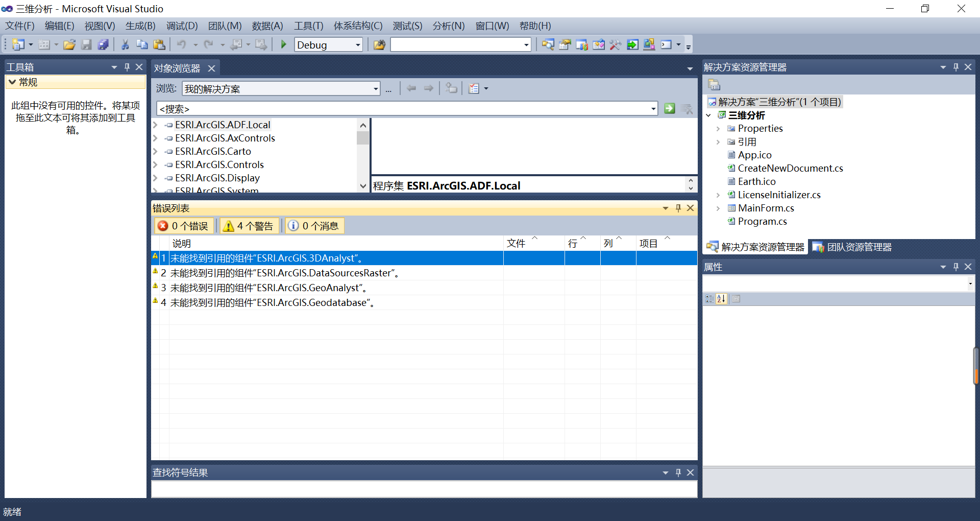Run the Object Browser search green arrow
Image resolution: width=980 pixels, height=521 pixels.
[x=670, y=108]
